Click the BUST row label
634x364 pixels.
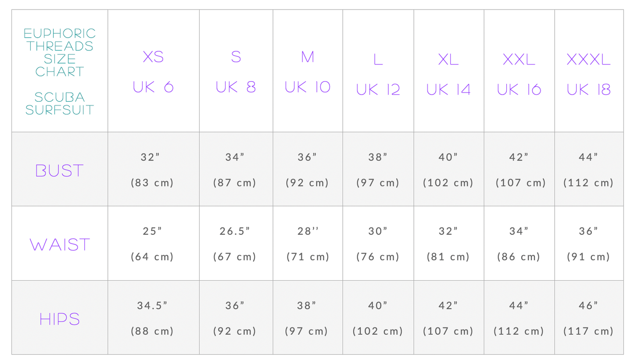click(60, 170)
